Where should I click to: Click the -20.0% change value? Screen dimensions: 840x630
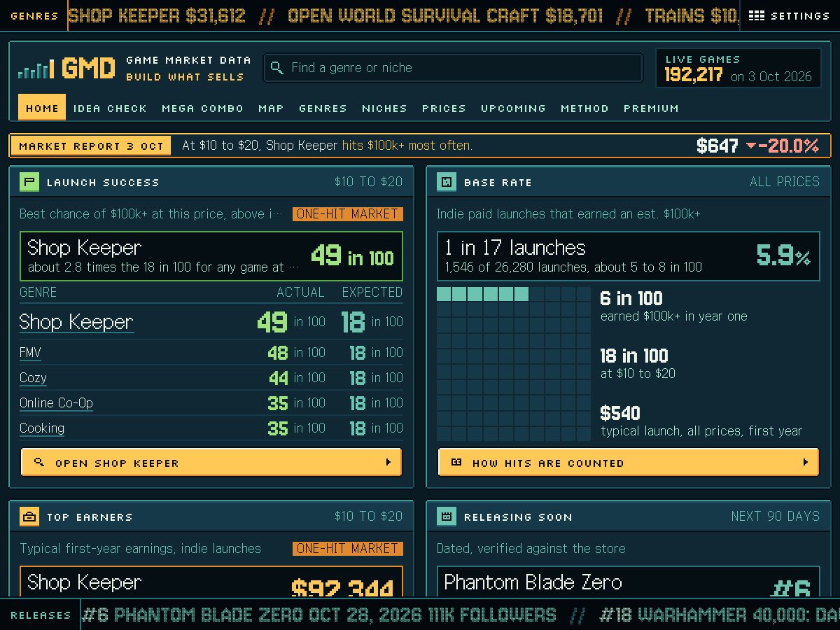tap(790, 146)
